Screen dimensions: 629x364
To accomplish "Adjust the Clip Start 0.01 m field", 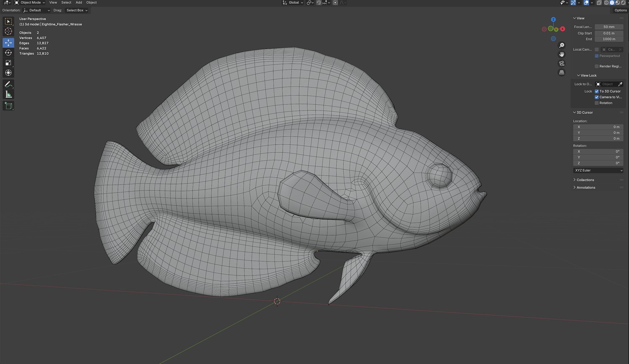I will tap(609, 33).
